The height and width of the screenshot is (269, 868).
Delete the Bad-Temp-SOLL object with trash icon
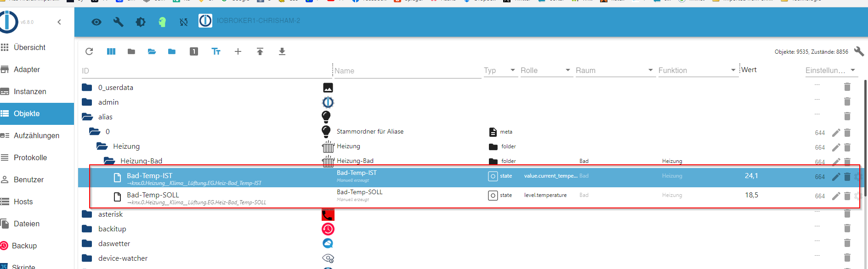847,196
